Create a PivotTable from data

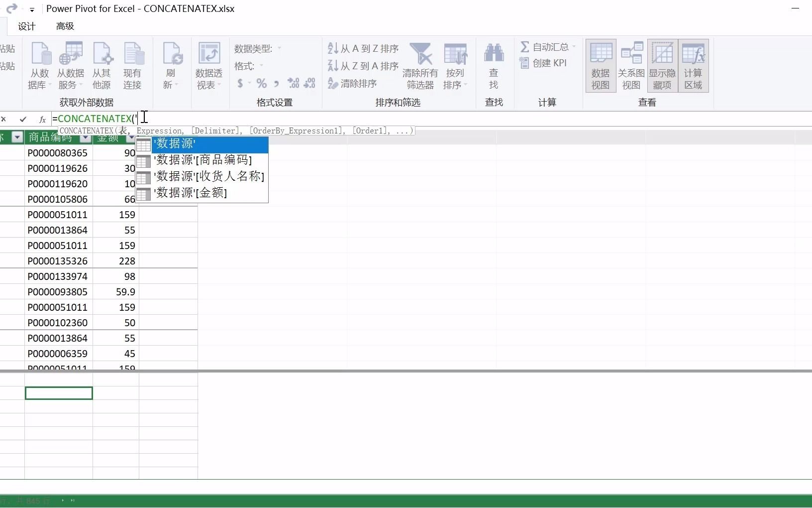[x=209, y=66]
